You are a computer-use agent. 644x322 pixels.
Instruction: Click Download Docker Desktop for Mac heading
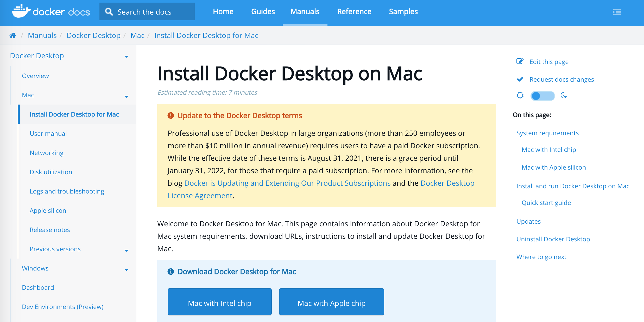[x=237, y=272]
